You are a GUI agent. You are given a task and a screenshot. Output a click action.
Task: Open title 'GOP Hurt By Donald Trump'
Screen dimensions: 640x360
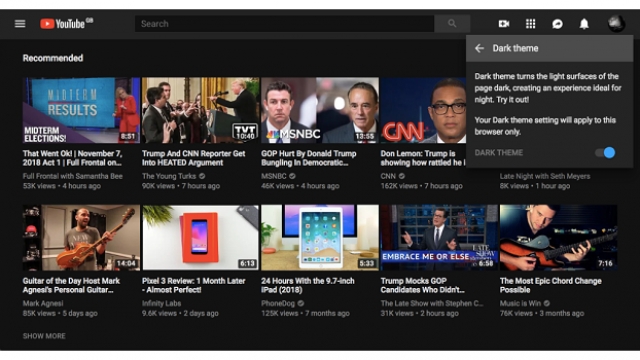coord(309,158)
